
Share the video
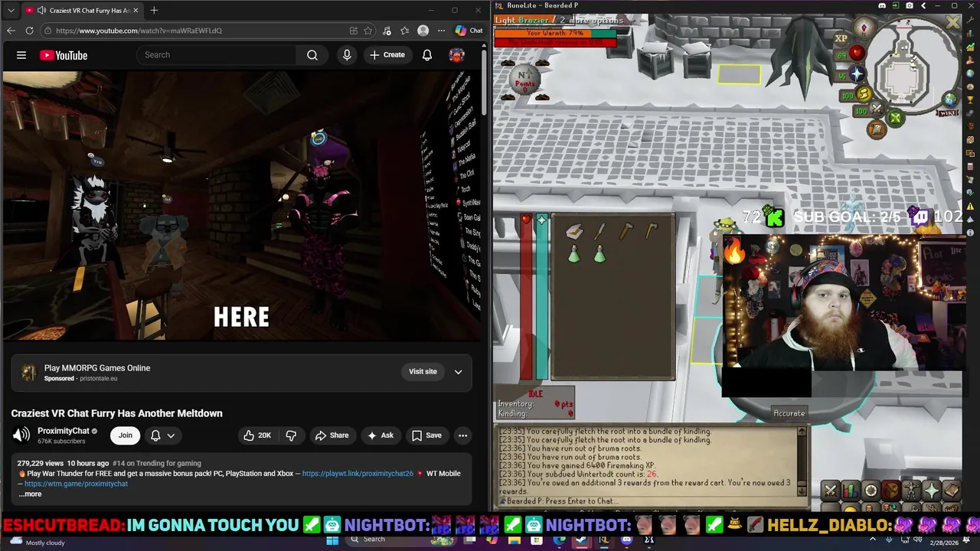coord(332,435)
